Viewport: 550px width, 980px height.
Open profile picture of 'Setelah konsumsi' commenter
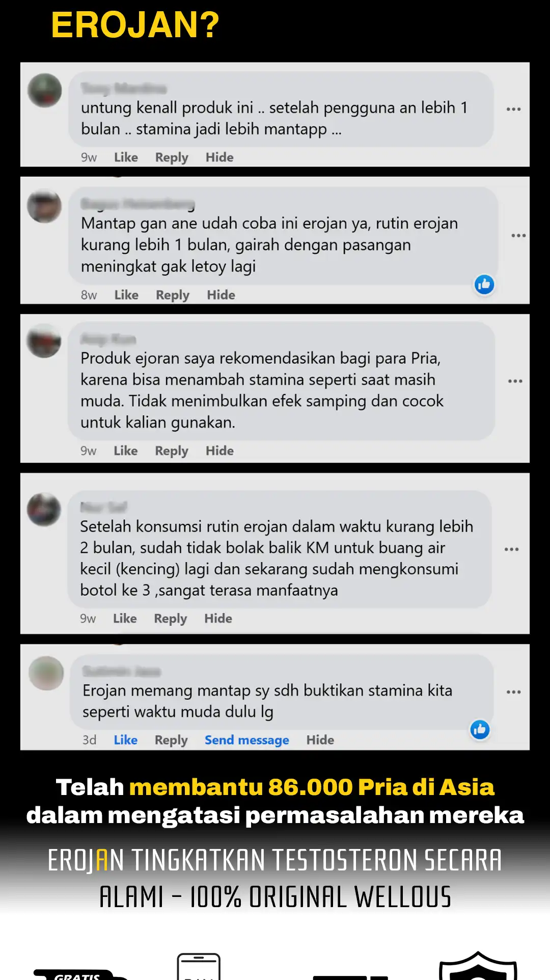coord(44,510)
